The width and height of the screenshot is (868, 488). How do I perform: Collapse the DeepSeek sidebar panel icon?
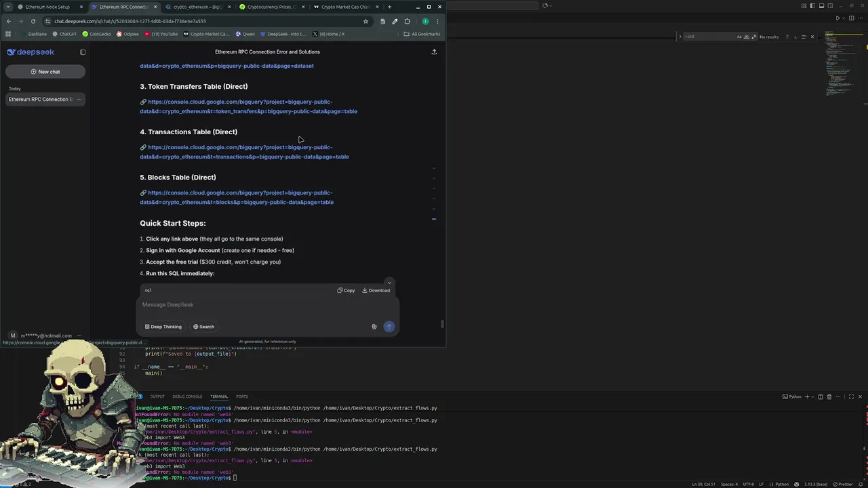[x=83, y=52]
